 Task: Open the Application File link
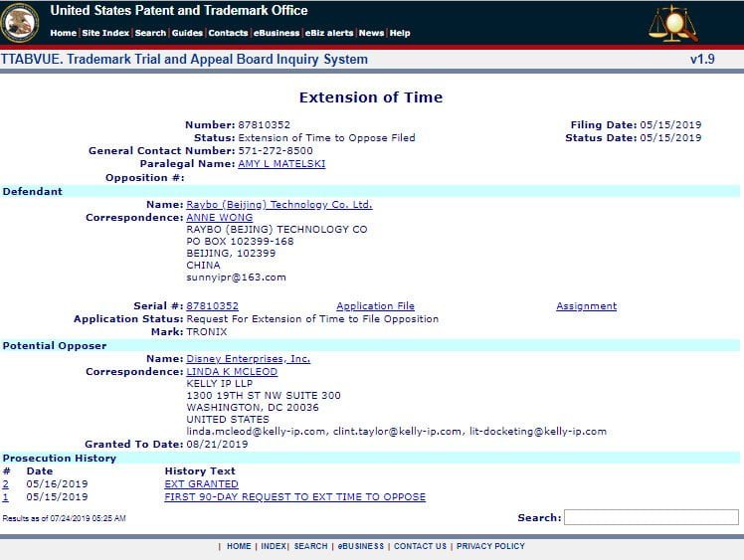point(375,306)
